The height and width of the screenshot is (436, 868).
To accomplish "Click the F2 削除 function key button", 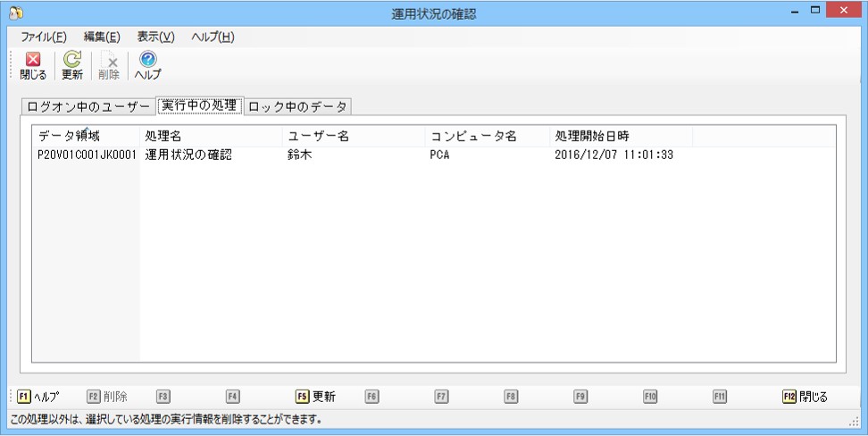I will 107,397.
